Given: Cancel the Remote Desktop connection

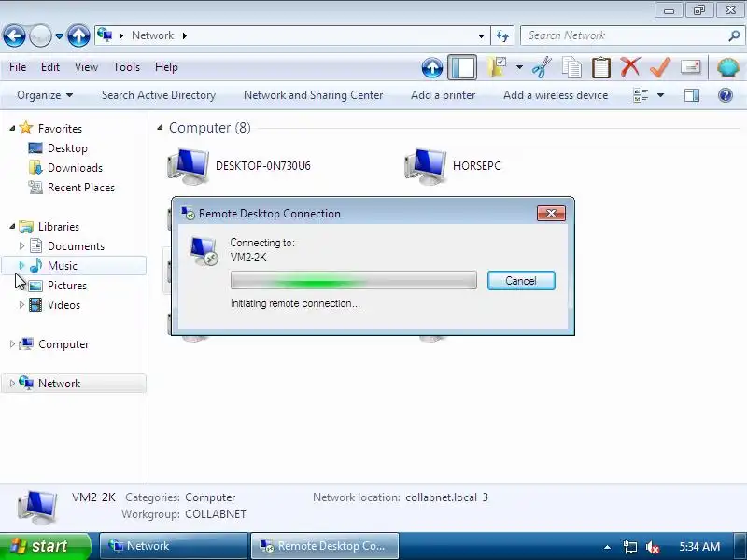Looking at the screenshot, I should point(521,281).
